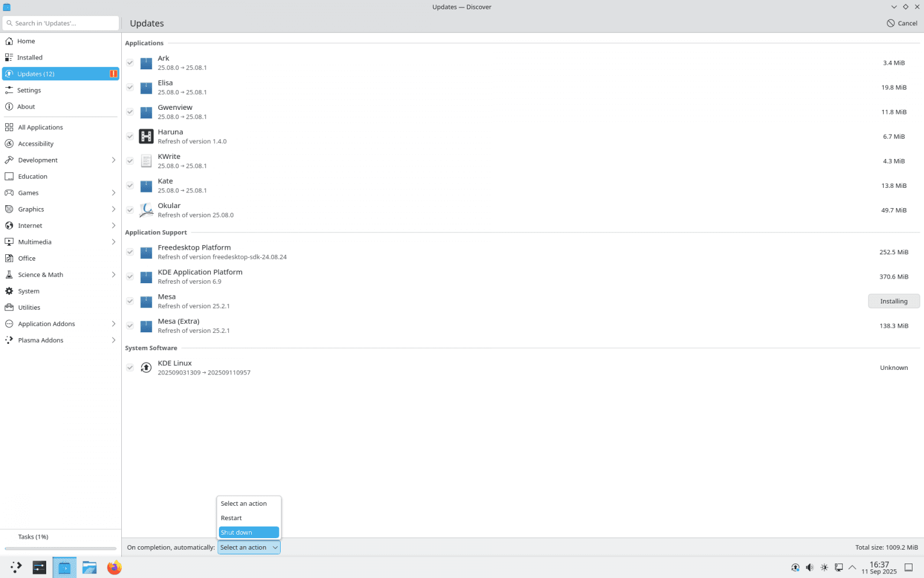Image resolution: width=924 pixels, height=578 pixels.
Task: Click the 'KDE Application Platform' name text
Action: click(200, 272)
